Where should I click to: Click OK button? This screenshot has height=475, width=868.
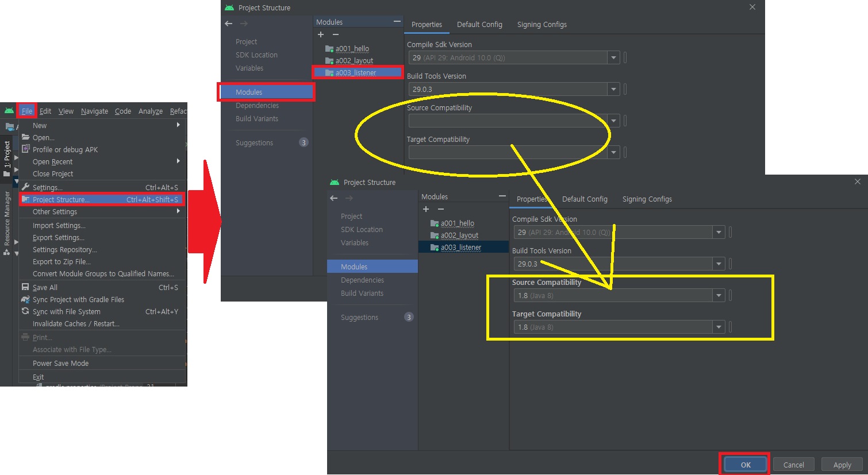pos(745,465)
